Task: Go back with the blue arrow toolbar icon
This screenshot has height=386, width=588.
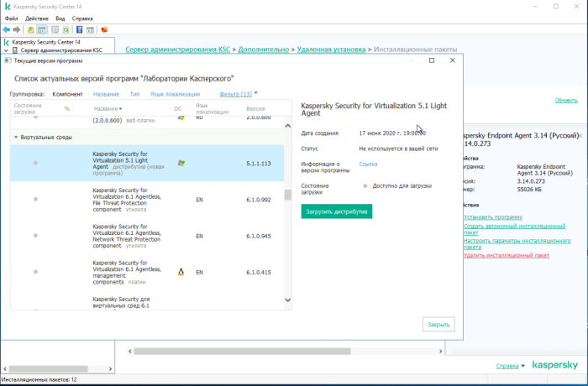Action: click(7, 29)
